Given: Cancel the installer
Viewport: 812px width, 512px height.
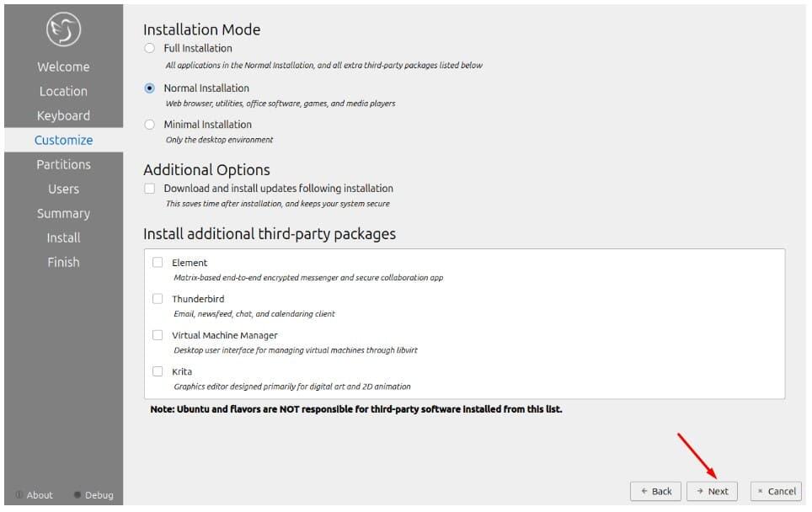Looking at the screenshot, I should 776,491.
